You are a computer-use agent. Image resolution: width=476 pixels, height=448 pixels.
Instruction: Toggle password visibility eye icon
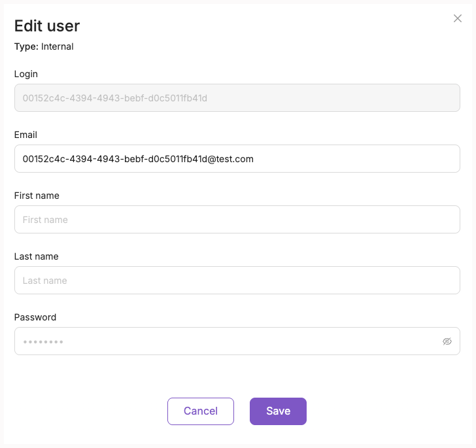tap(447, 341)
